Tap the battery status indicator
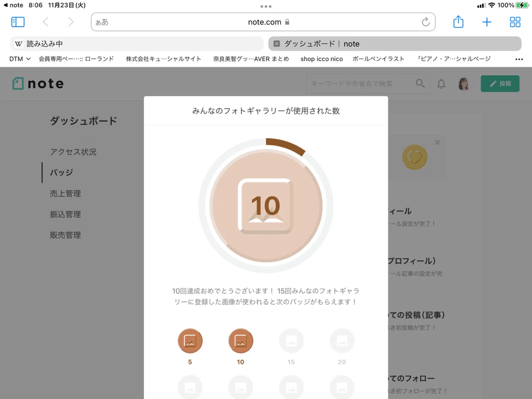 point(521,5)
